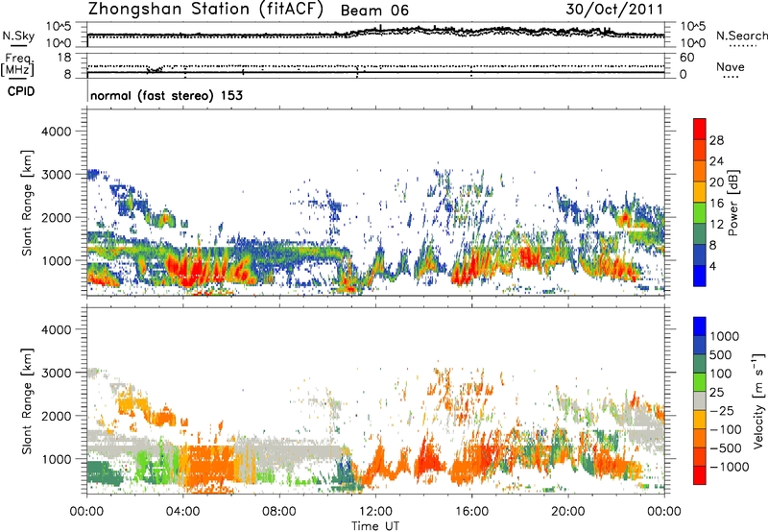768x532 pixels.
Task: Click the Slant Range [km] label of velocity panel
Action: click(x=27, y=401)
